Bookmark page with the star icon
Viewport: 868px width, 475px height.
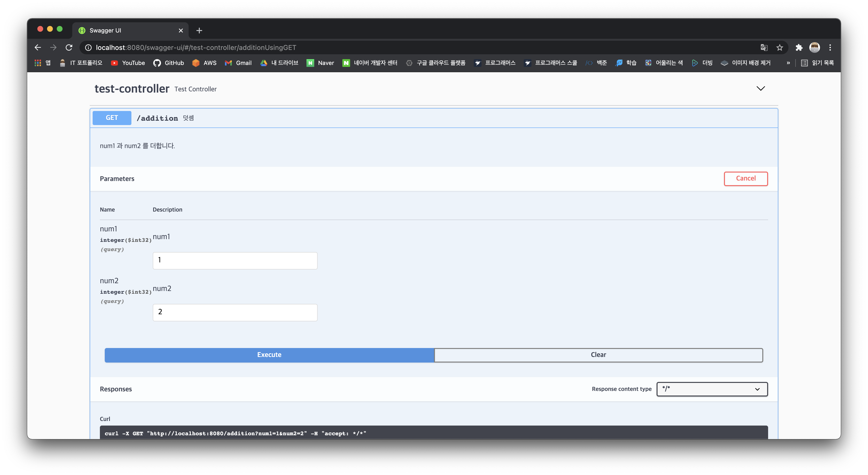(x=779, y=47)
